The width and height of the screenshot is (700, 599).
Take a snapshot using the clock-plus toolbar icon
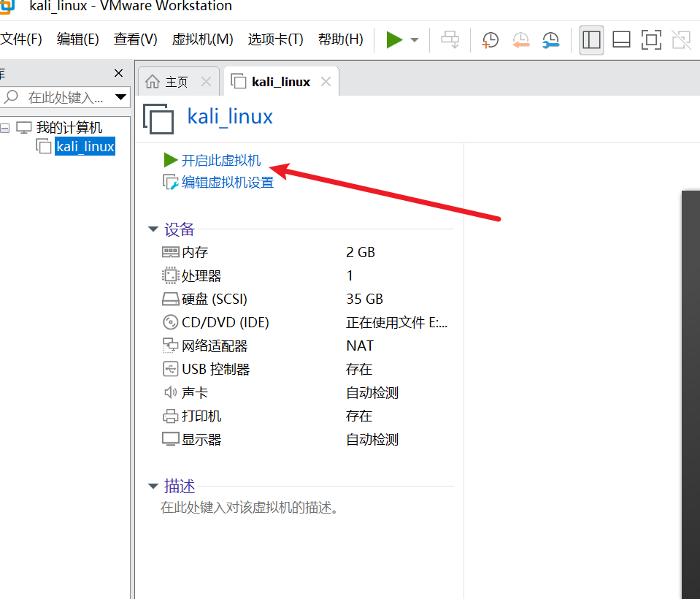pyautogui.click(x=489, y=39)
